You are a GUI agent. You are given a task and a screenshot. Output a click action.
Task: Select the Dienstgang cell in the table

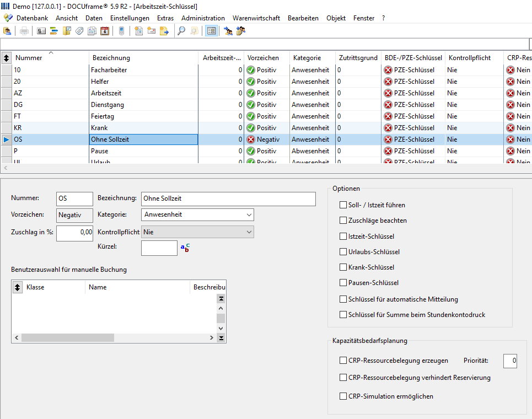coord(143,105)
